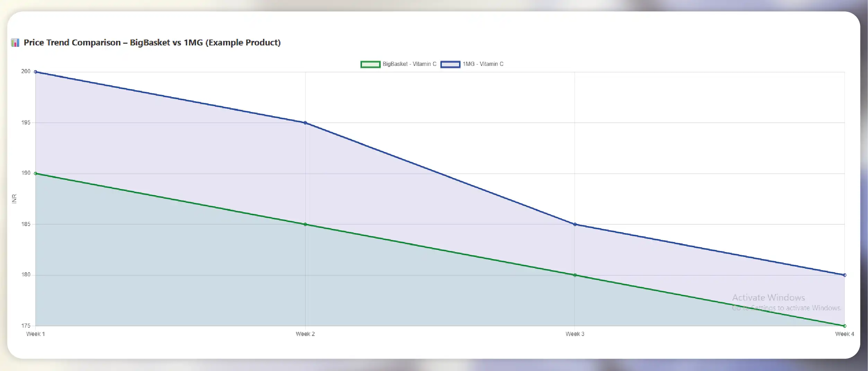Toggle the 1MG - Vitamin C legend label
Screen dimensions: 868x371
coord(483,64)
